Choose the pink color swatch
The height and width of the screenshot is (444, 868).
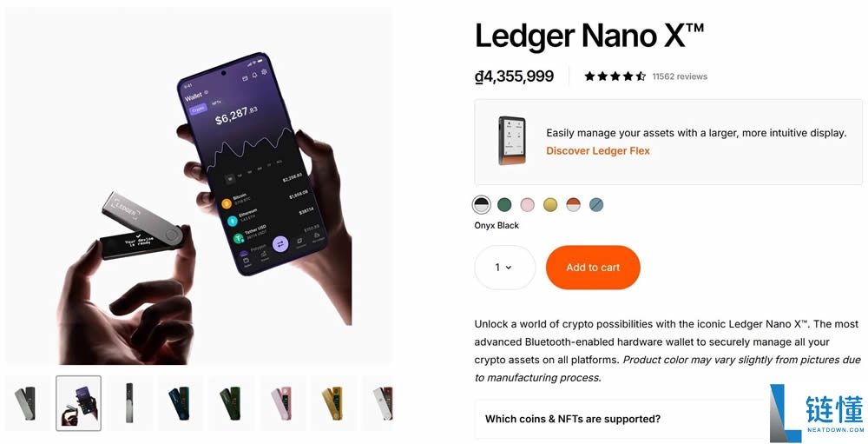tap(528, 205)
